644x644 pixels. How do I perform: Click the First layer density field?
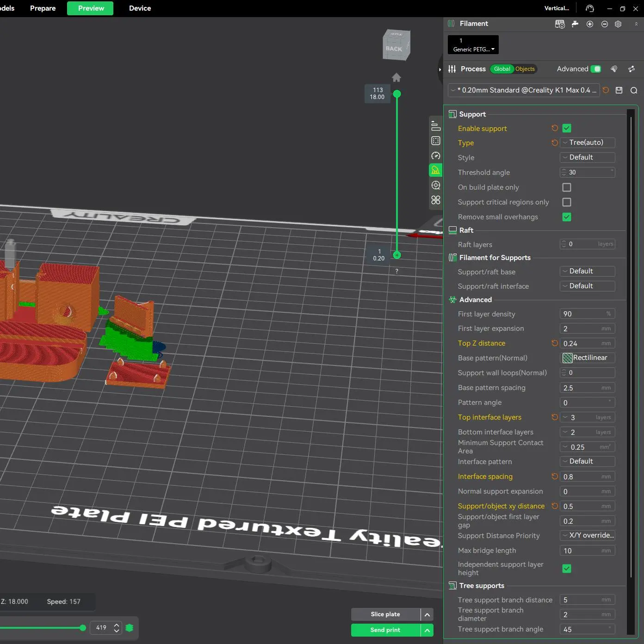587,314
